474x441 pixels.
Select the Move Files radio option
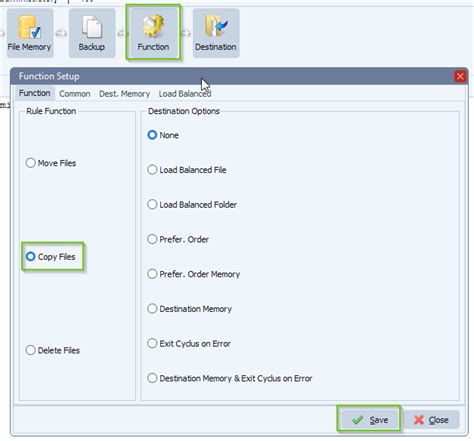(51, 163)
